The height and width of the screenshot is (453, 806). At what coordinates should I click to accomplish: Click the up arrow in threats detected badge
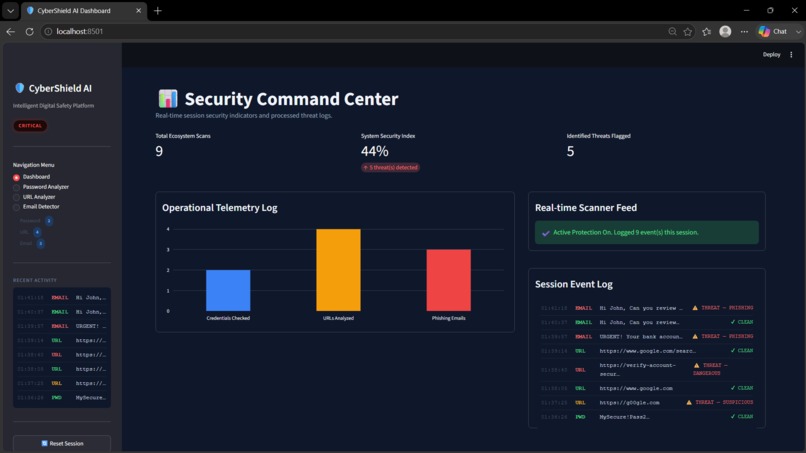tap(365, 168)
